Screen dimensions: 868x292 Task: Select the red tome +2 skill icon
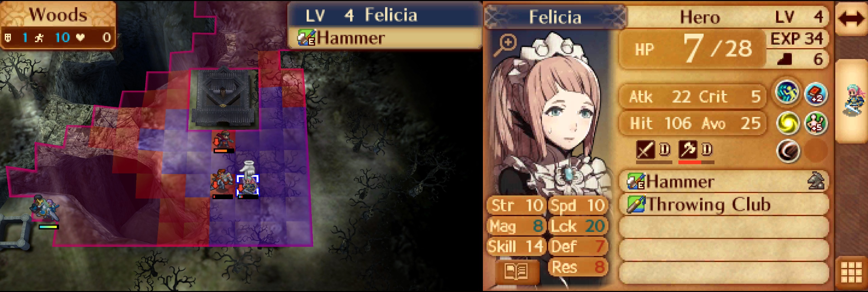point(816,93)
